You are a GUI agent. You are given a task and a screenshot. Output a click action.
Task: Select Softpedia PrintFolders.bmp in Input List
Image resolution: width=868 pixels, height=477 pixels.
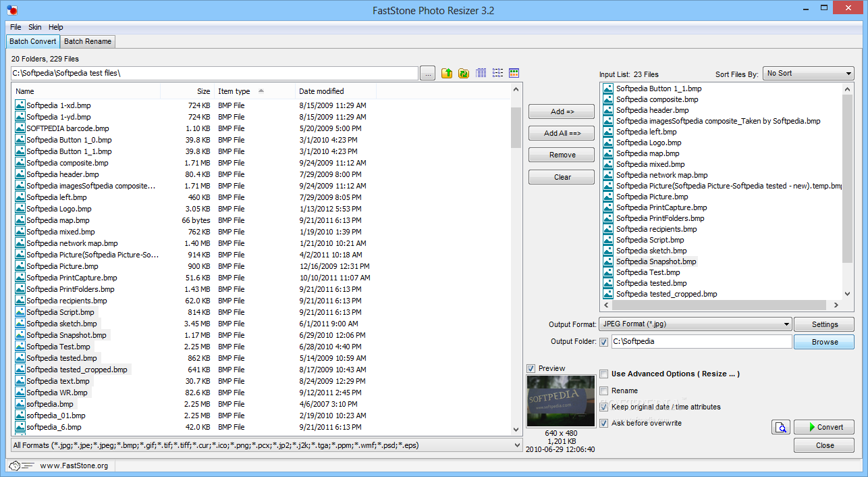pos(660,218)
